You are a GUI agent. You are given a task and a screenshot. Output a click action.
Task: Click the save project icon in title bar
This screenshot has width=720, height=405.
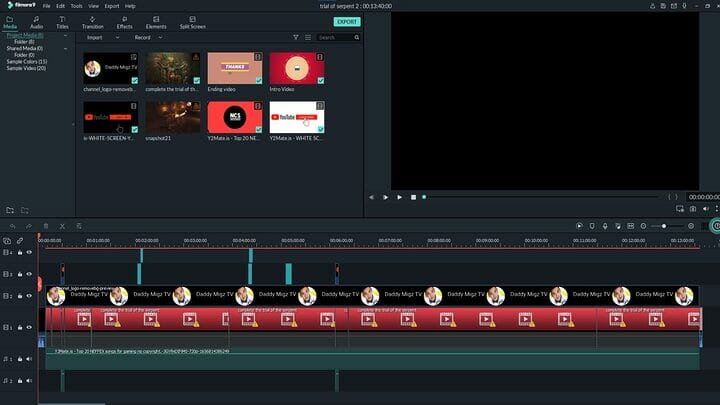click(x=663, y=6)
